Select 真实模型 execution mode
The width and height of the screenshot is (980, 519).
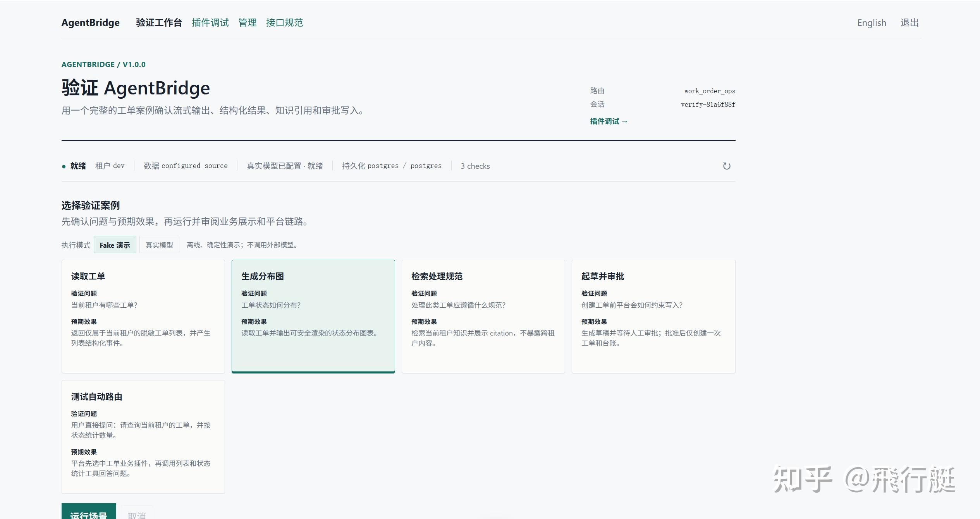coord(159,245)
